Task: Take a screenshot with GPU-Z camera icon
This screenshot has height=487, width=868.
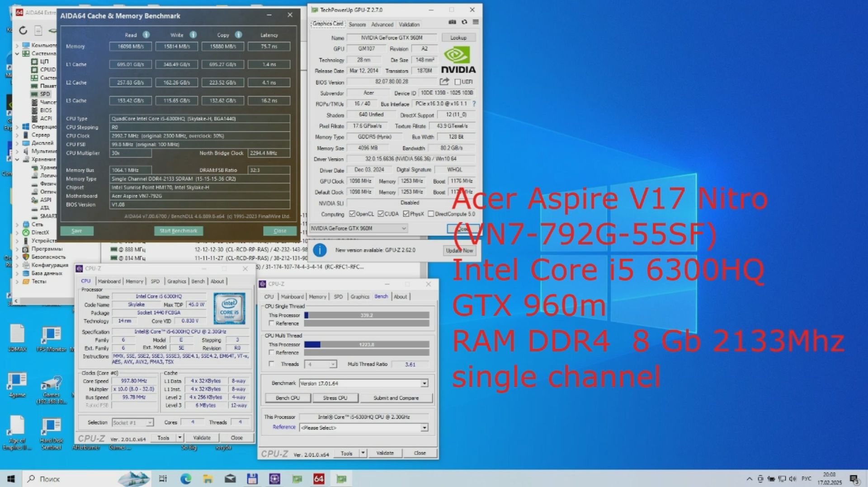Action: pyautogui.click(x=452, y=22)
